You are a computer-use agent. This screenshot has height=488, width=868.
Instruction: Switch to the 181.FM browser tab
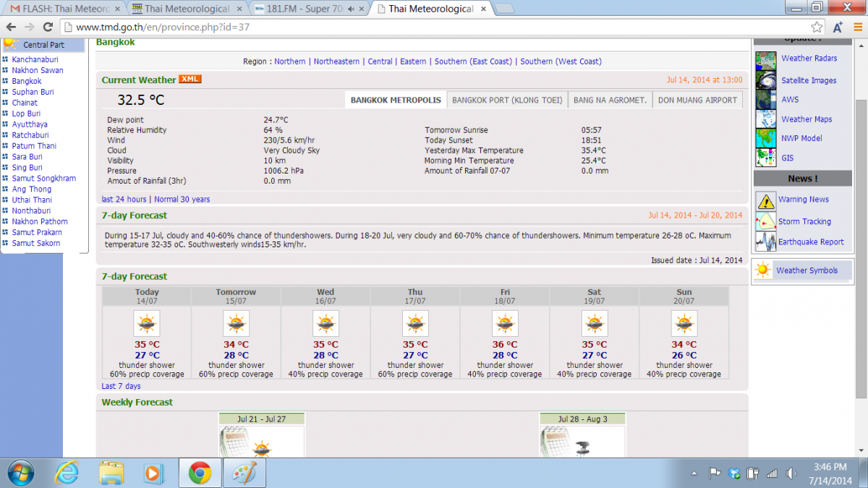(x=305, y=9)
